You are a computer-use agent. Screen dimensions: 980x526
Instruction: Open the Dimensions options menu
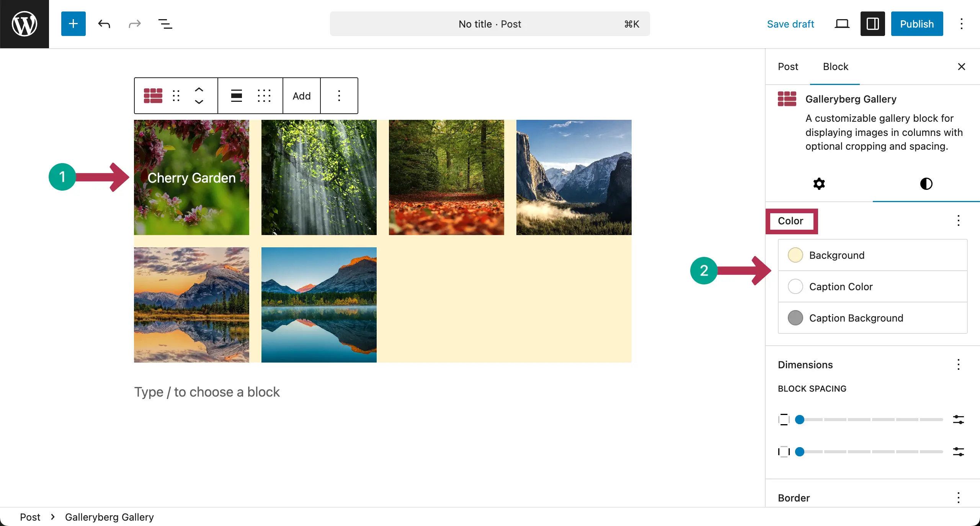click(x=959, y=365)
